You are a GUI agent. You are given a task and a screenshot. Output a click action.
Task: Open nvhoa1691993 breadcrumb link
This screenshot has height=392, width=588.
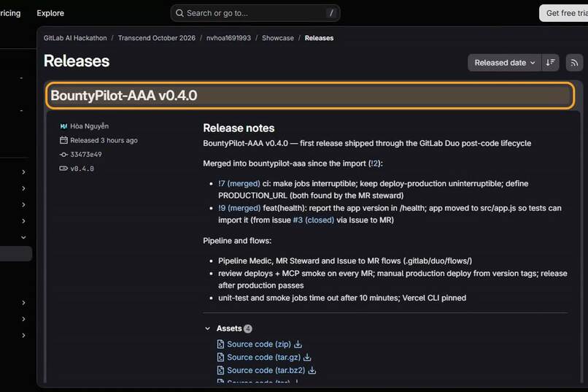228,38
